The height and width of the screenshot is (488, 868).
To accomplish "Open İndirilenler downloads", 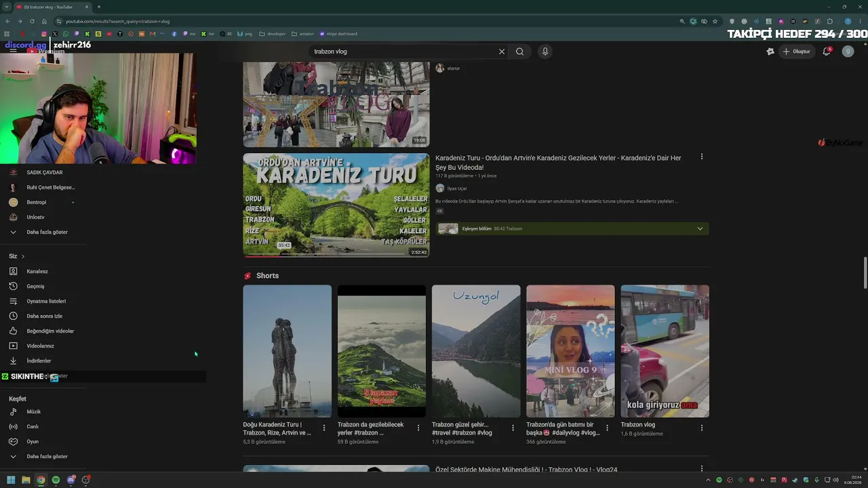I will 39,361.
